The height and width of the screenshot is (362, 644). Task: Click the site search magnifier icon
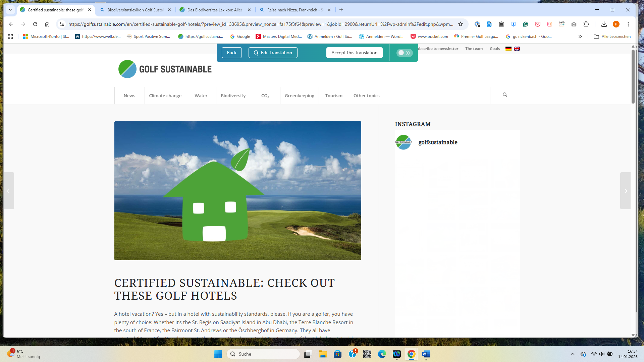[505, 95]
